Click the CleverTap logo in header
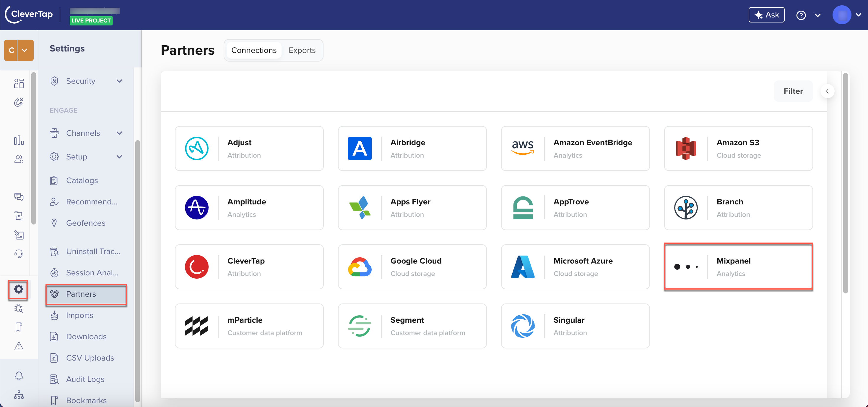Screen dimensions: 868x407 (29, 14)
